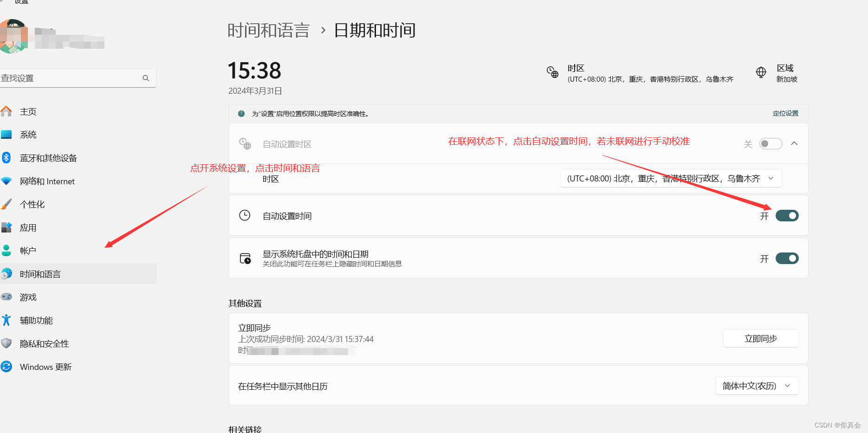
Task: Open the time zone (UTC+08:00) dropdown
Action: pos(671,179)
